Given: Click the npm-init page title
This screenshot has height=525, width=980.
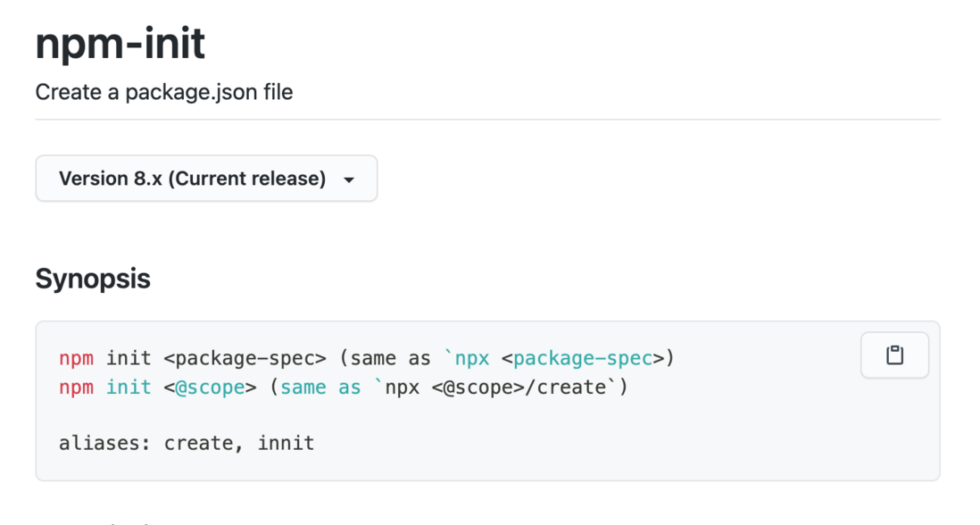Looking at the screenshot, I should pos(120,43).
